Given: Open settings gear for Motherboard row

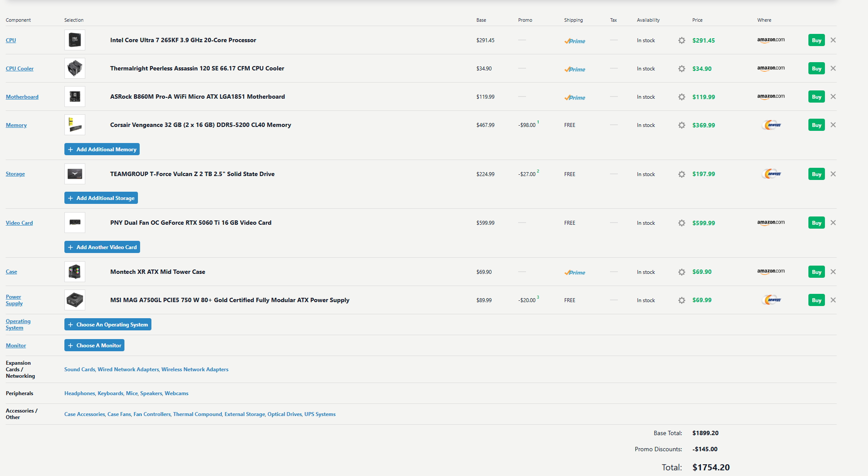Looking at the screenshot, I should tap(682, 97).
